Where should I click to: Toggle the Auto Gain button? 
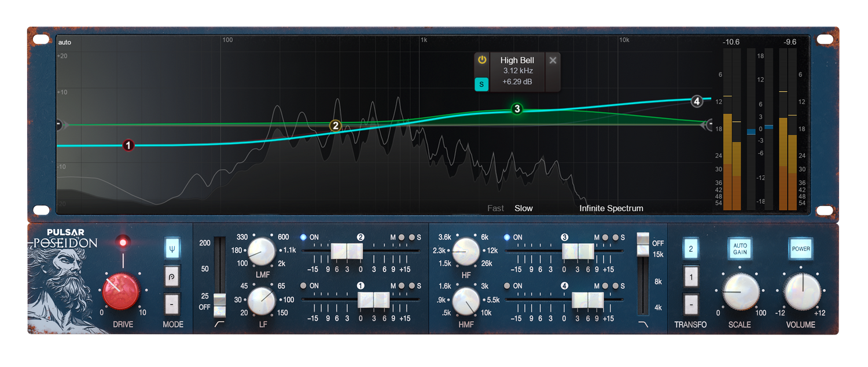click(x=740, y=249)
